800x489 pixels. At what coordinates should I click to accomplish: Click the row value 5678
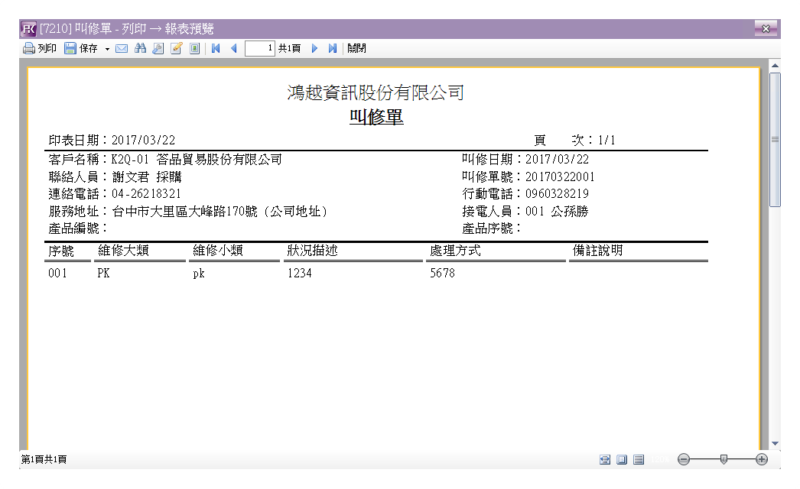(442, 273)
